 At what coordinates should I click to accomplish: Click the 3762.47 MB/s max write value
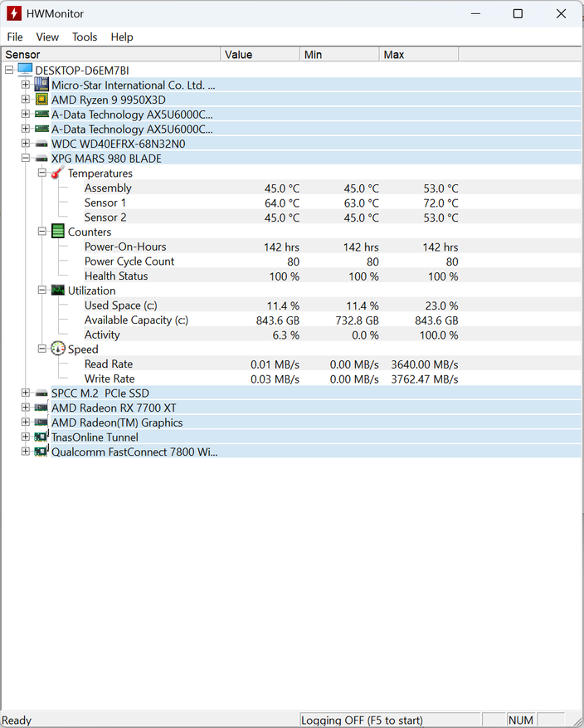click(425, 379)
